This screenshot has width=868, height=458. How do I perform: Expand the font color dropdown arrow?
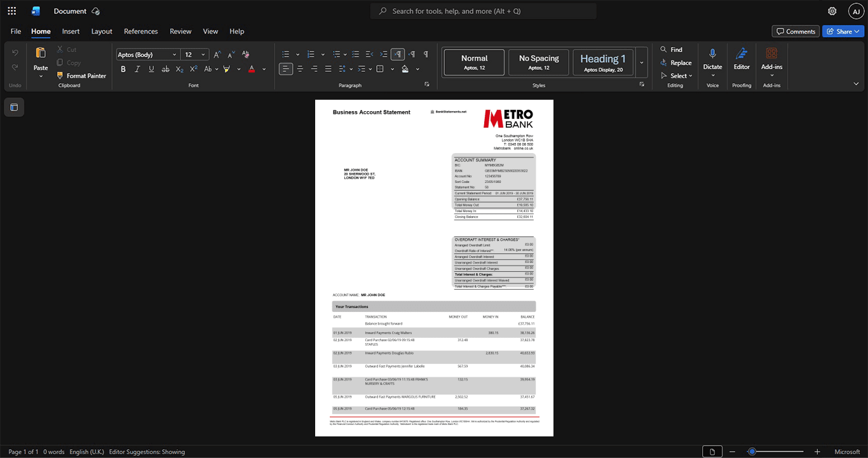tap(264, 69)
